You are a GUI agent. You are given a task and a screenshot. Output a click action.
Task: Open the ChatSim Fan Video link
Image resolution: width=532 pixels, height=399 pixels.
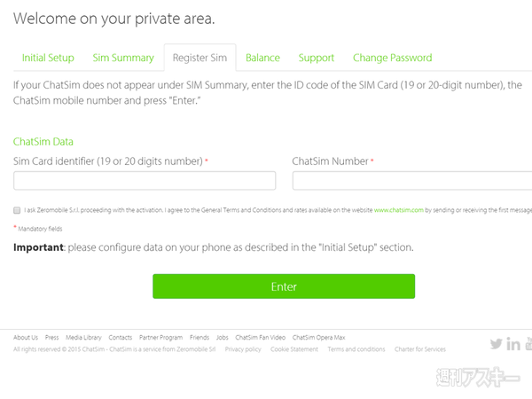tap(261, 338)
